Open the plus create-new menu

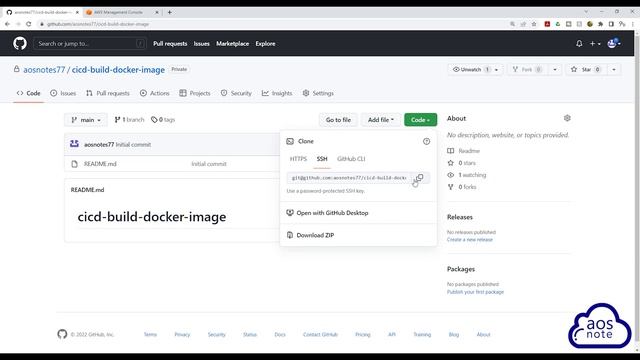(595, 43)
